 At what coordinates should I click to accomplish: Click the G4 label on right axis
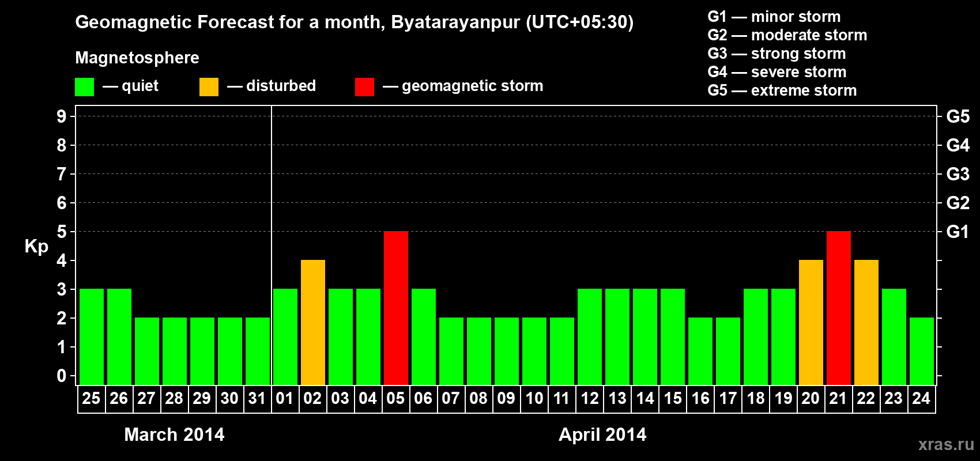[958, 145]
